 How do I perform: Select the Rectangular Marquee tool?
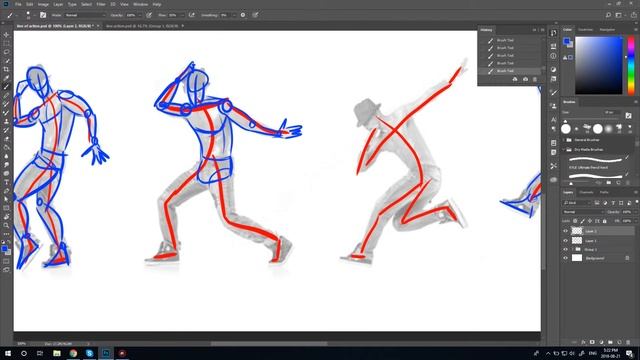(6, 44)
